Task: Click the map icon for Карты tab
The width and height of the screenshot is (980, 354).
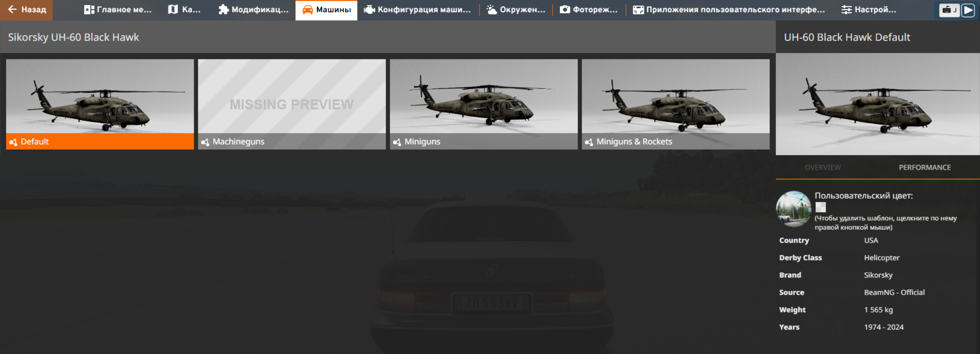Action: (173, 10)
